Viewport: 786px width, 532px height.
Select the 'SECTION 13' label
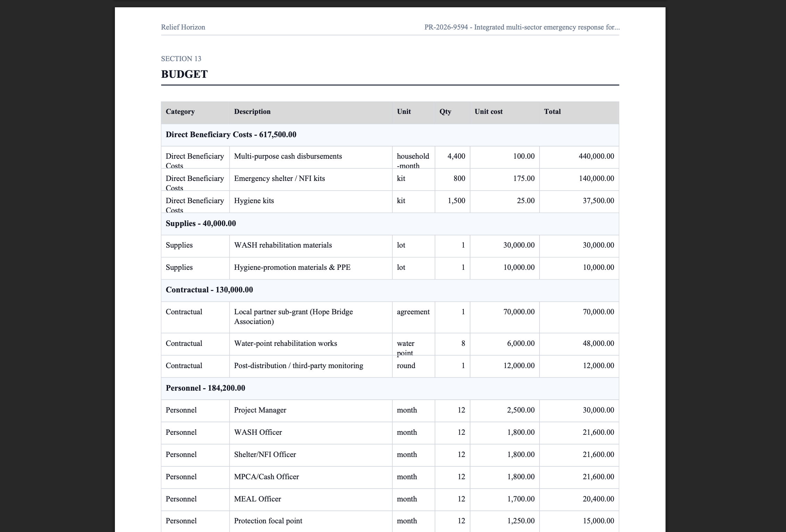[x=181, y=59]
